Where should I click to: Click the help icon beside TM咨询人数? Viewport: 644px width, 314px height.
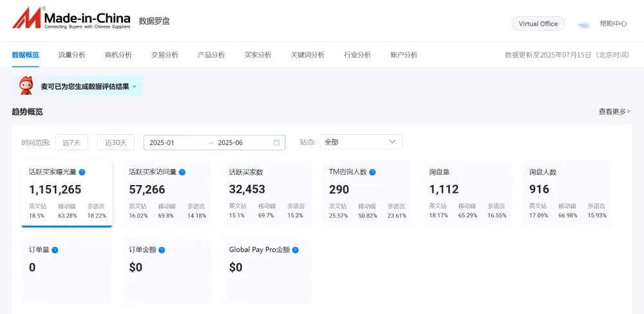point(372,172)
